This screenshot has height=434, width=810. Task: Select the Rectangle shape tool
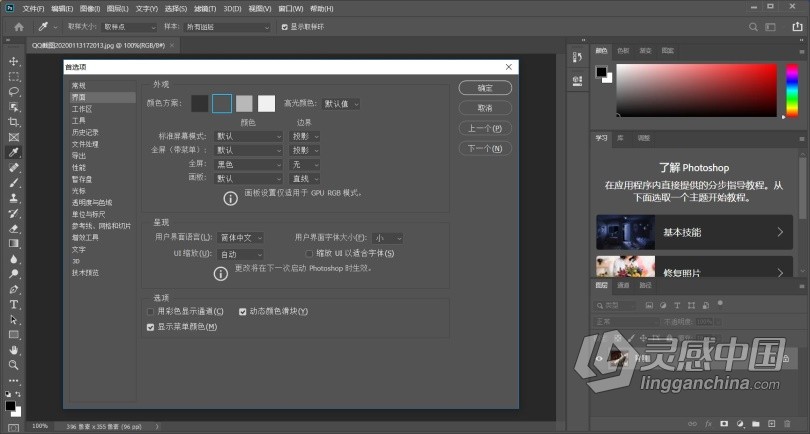(14, 335)
